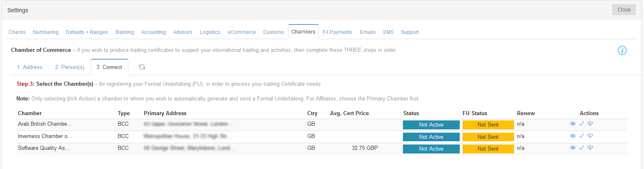Select the Advisors tab
644x169 pixels.
tap(183, 32)
